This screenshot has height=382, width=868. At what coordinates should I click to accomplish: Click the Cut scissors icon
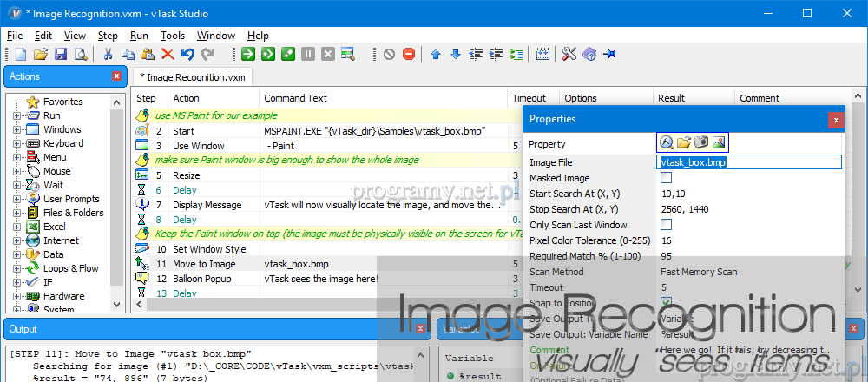point(108,55)
